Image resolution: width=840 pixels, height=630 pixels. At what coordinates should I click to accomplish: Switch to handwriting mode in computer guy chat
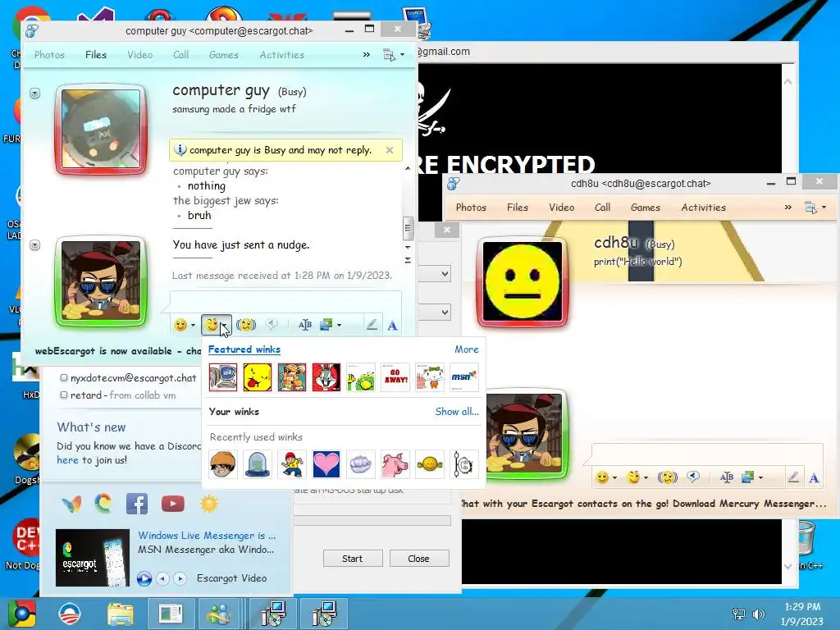click(x=372, y=325)
